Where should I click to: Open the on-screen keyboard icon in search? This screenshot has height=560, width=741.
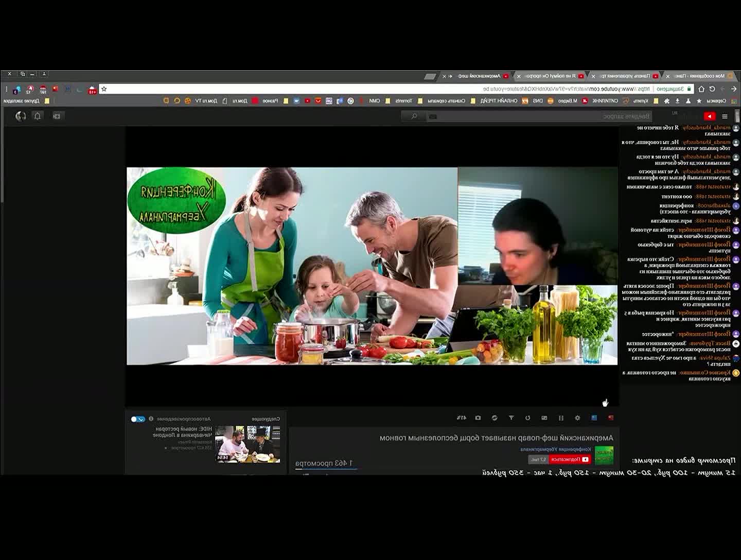433,117
